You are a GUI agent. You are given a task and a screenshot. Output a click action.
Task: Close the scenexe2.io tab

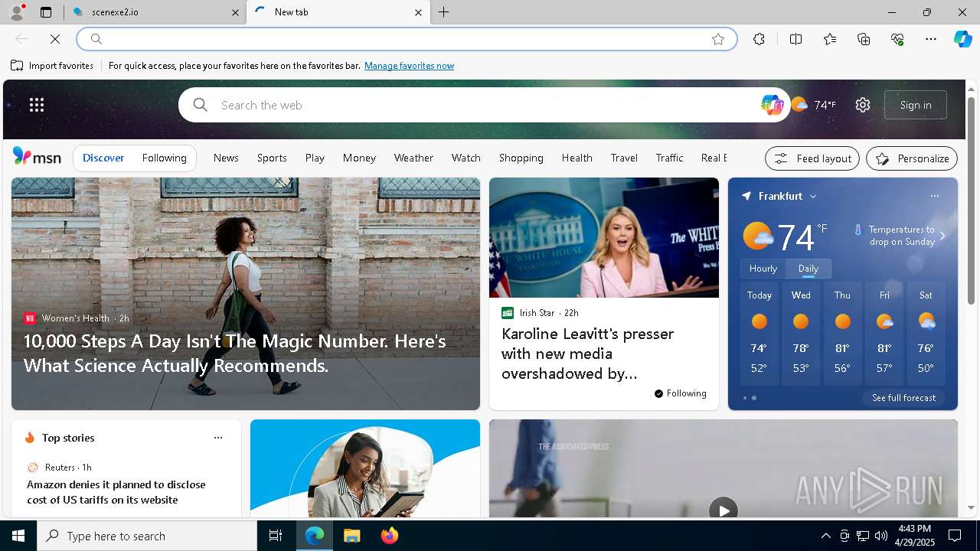[235, 12]
